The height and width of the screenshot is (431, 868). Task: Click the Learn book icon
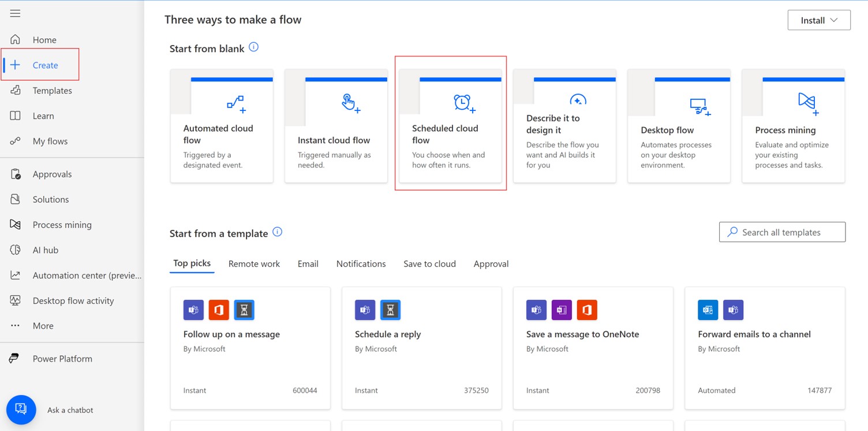click(15, 116)
